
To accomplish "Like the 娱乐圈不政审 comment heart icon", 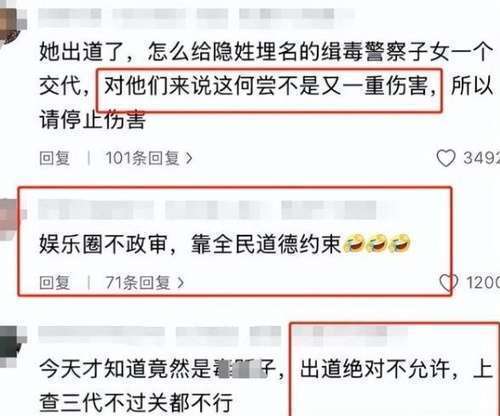I will click(x=449, y=283).
